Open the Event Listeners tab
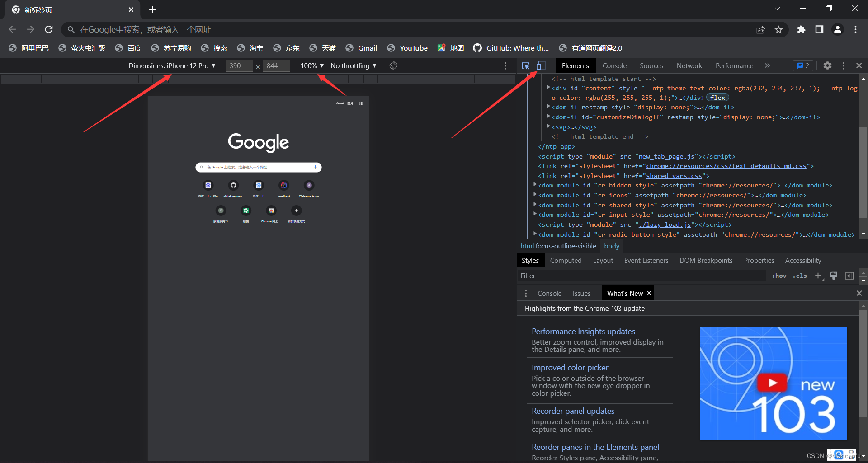This screenshot has height=463, width=868. (646, 261)
